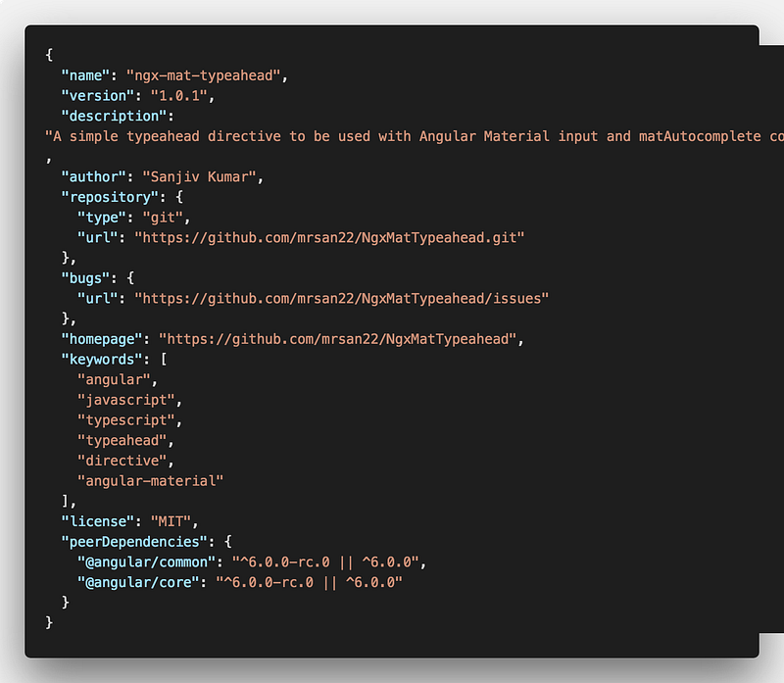Click the "angular-material" keyword entry
The width and height of the screenshot is (784, 683).
click(151, 480)
